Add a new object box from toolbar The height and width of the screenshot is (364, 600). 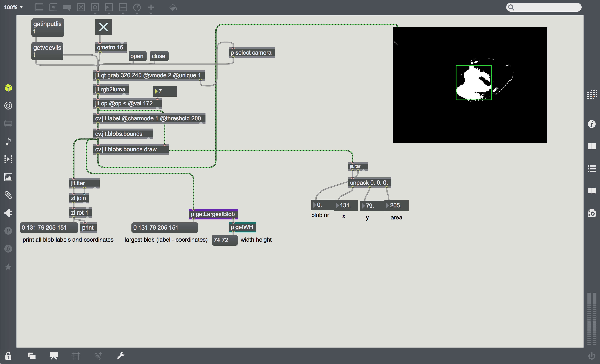pyautogui.click(x=39, y=7)
